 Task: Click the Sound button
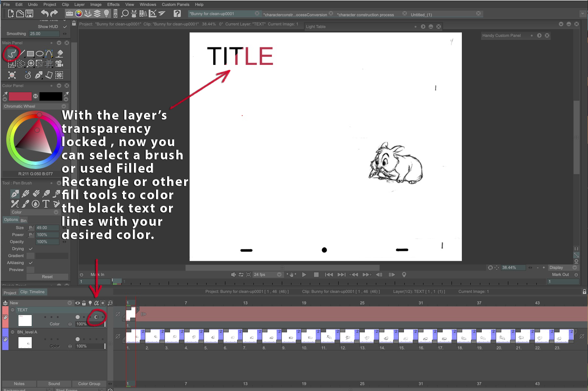click(x=54, y=384)
